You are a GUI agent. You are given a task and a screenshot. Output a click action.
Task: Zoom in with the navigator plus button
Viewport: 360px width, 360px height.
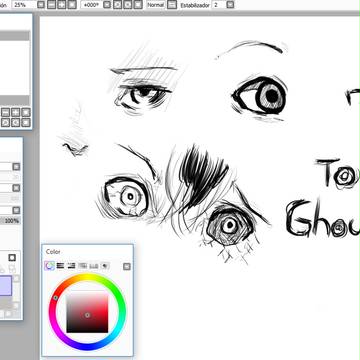15,112
